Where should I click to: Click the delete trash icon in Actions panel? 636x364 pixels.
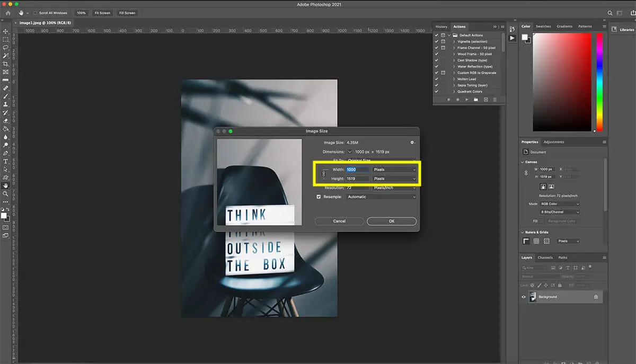point(495,100)
